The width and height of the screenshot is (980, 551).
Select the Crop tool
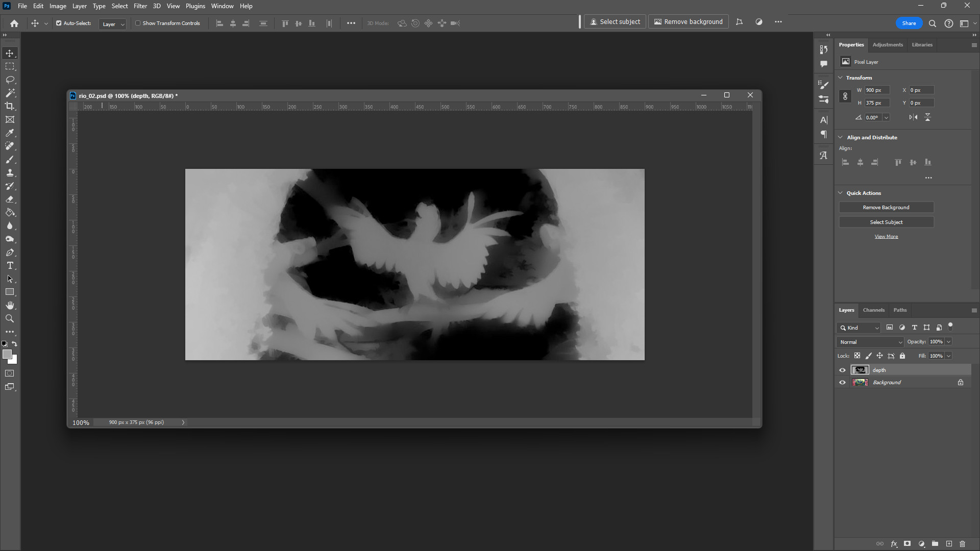pos(10,107)
